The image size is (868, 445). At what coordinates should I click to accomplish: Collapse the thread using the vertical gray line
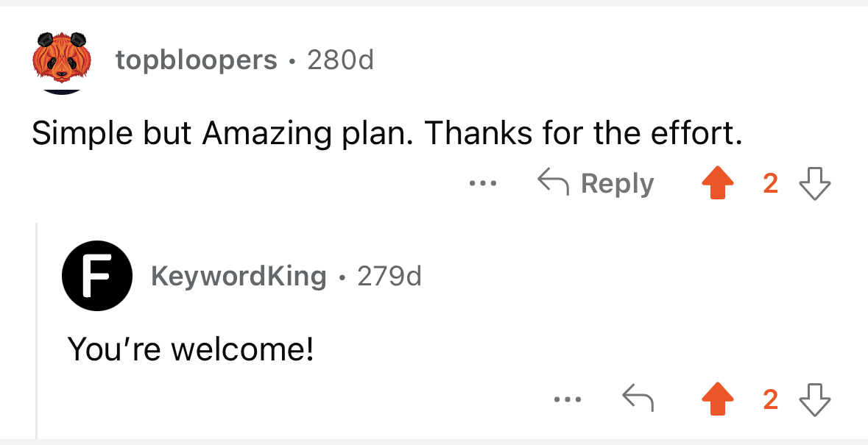[x=37, y=330]
